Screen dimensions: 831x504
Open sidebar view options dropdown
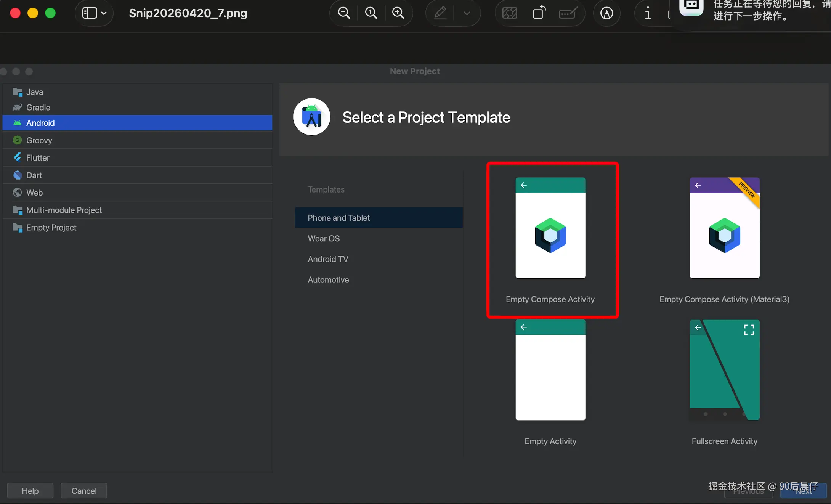click(x=94, y=13)
